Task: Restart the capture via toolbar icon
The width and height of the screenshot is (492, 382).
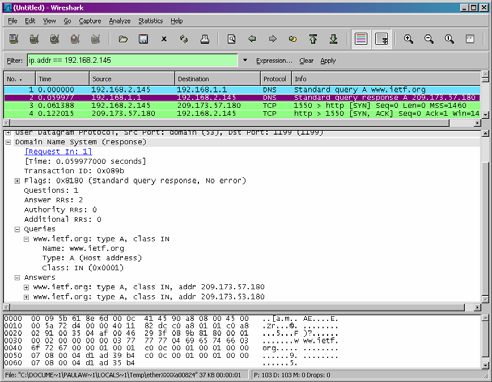Action: click(x=95, y=39)
